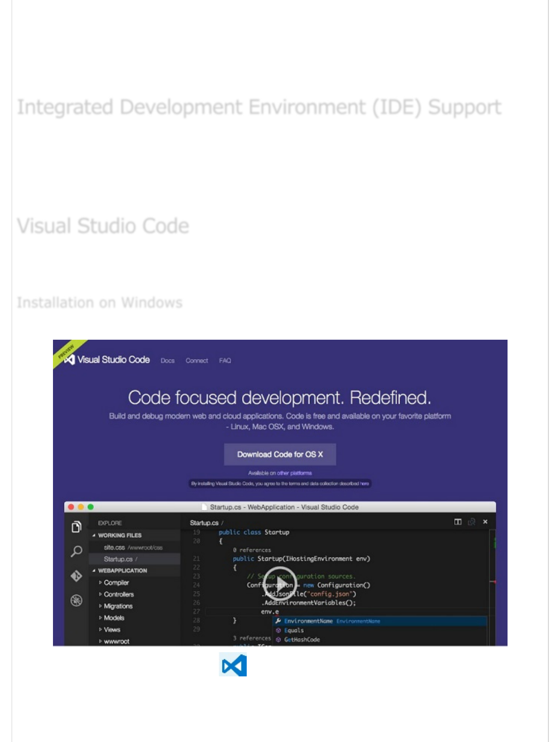Screen dimensions: 560x742
Task: Open the Git source control icon
Action: coord(76,576)
